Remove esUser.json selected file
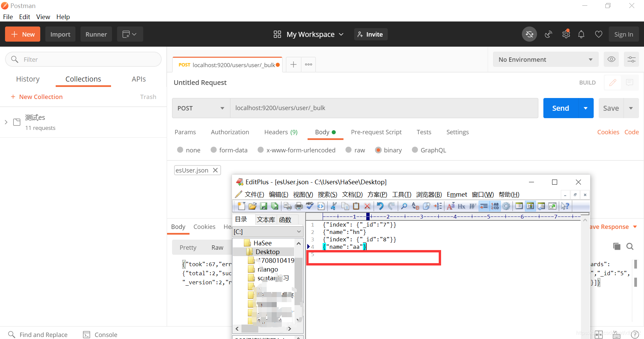644x339 pixels. (215, 170)
